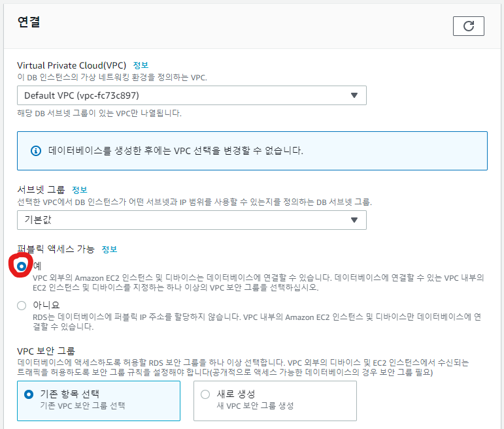Open the 정보 link next to 퍼블릭 액세스 가능
The image size is (504, 429).
(x=109, y=249)
